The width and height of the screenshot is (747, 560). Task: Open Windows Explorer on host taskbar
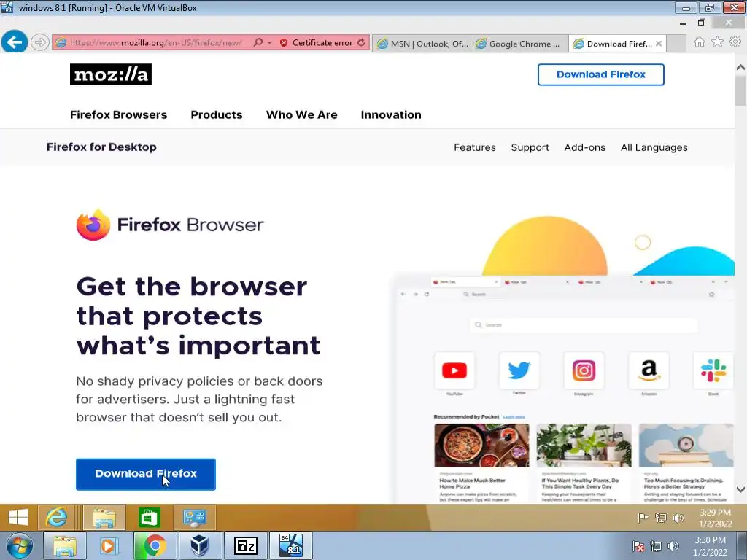pyautogui.click(x=65, y=545)
